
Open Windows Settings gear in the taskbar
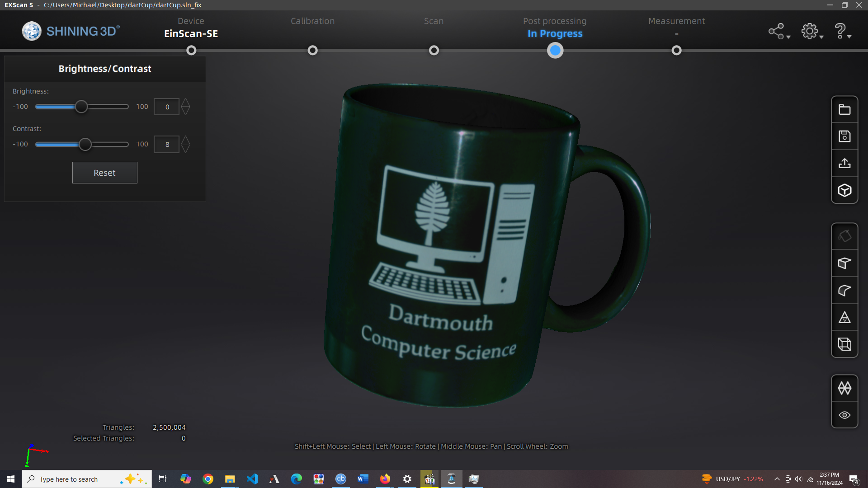point(407,479)
